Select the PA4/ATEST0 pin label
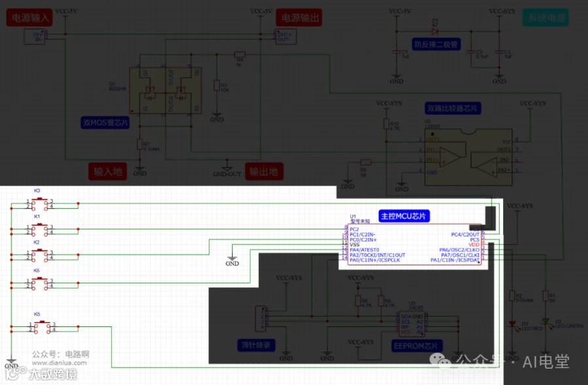This screenshot has width=588, height=385. [x=365, y=250]
